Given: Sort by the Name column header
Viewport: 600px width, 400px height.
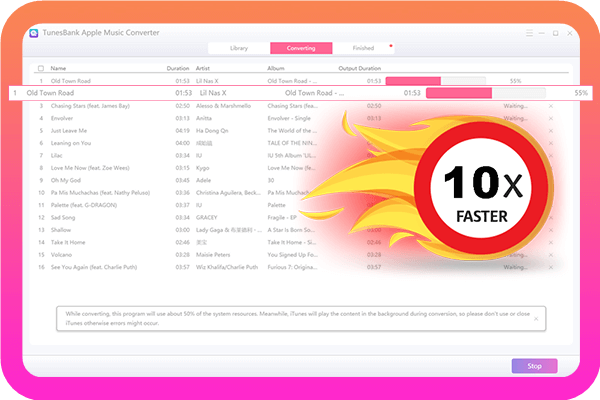Looking at the screenshot, I should [58, 69].
